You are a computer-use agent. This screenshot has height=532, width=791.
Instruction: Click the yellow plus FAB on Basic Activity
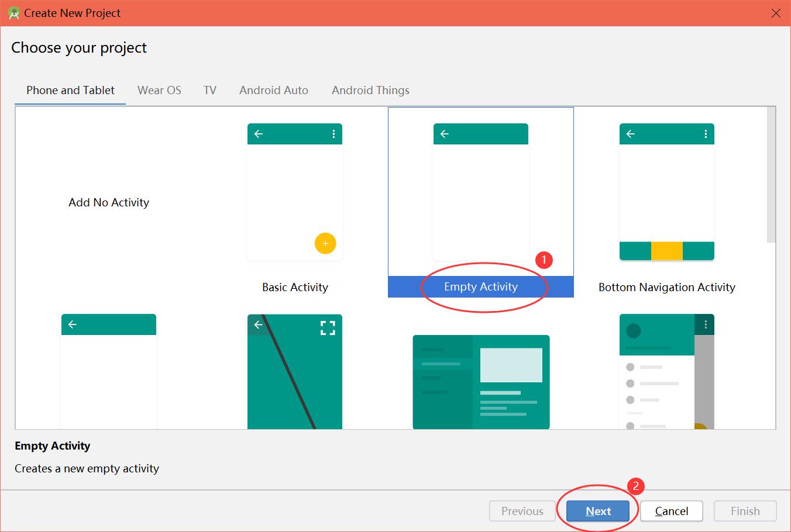[x=325, y=243]
